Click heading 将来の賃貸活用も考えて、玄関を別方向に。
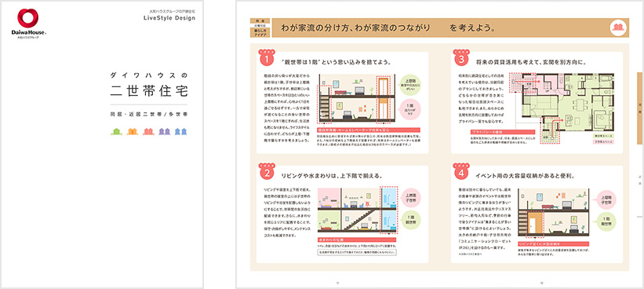 [531, 63]
